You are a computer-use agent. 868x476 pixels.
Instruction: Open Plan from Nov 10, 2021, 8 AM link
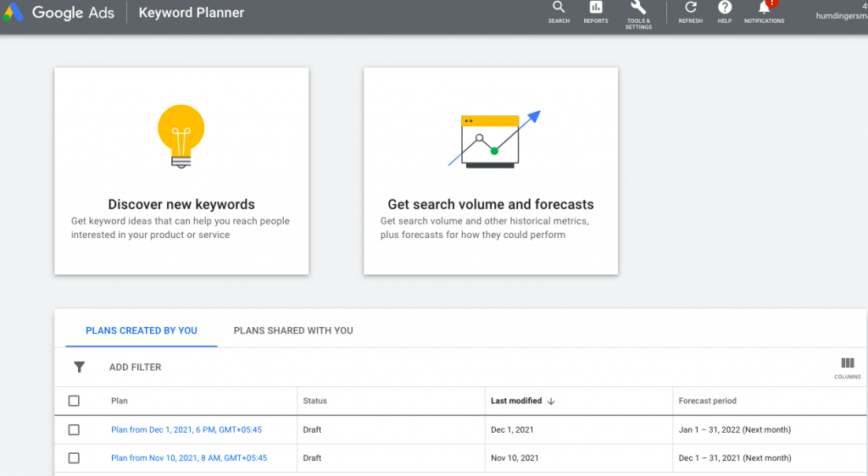(x=189, y=457)
